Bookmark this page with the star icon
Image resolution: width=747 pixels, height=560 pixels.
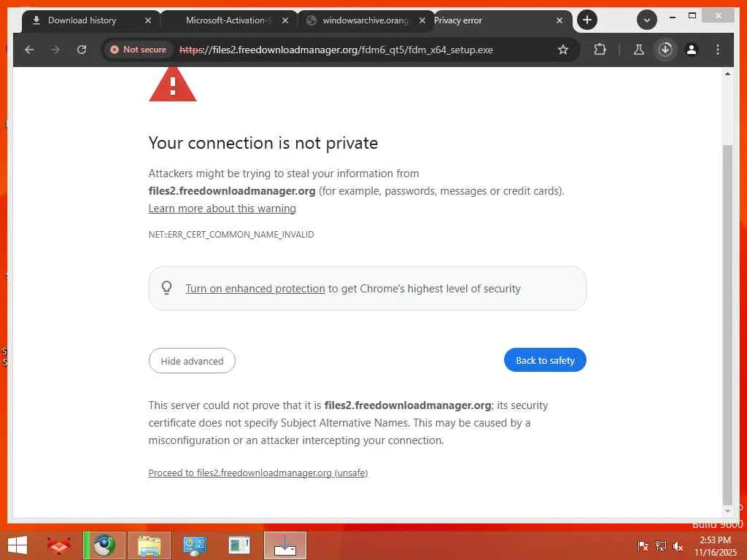pyautogui.click(x=563, y=50)
